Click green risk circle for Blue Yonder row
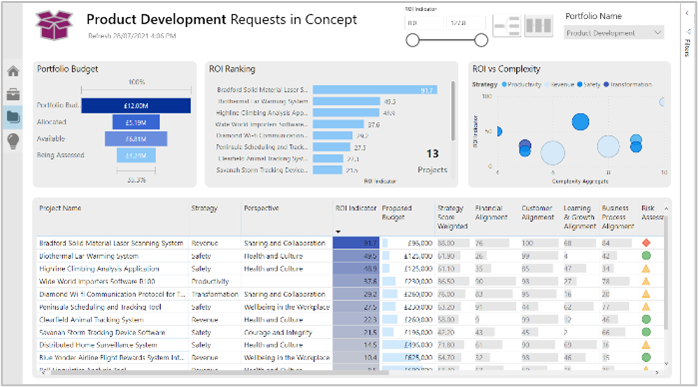698x387 pixels. (x=646, y=357)
